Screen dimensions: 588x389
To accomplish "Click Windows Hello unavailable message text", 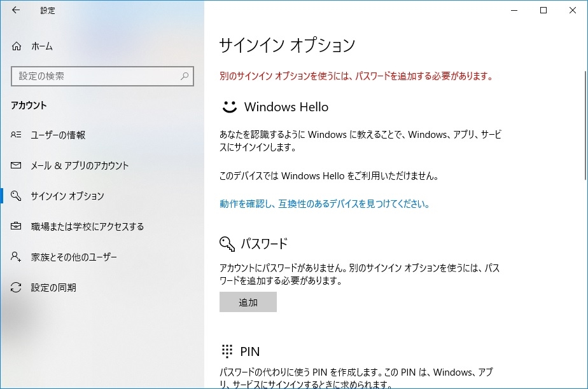I will pyautogui.click(x=329, y=175).
